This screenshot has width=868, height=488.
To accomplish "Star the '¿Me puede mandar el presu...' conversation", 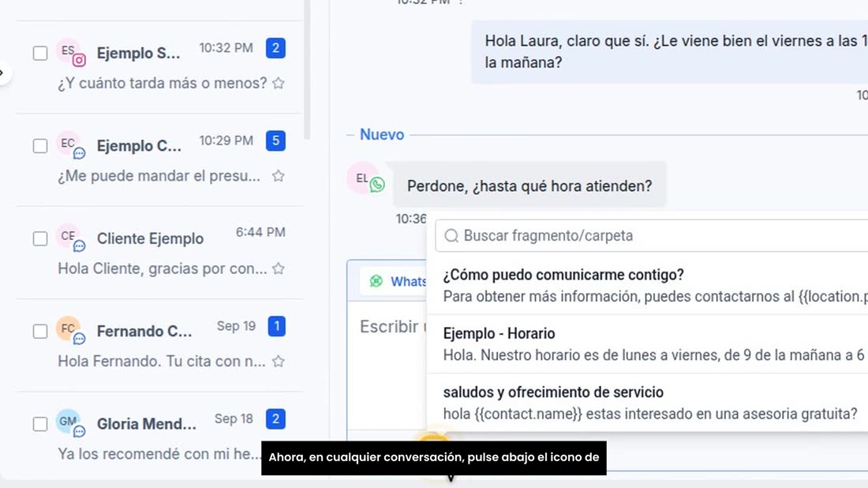I will tap(279, 176).
